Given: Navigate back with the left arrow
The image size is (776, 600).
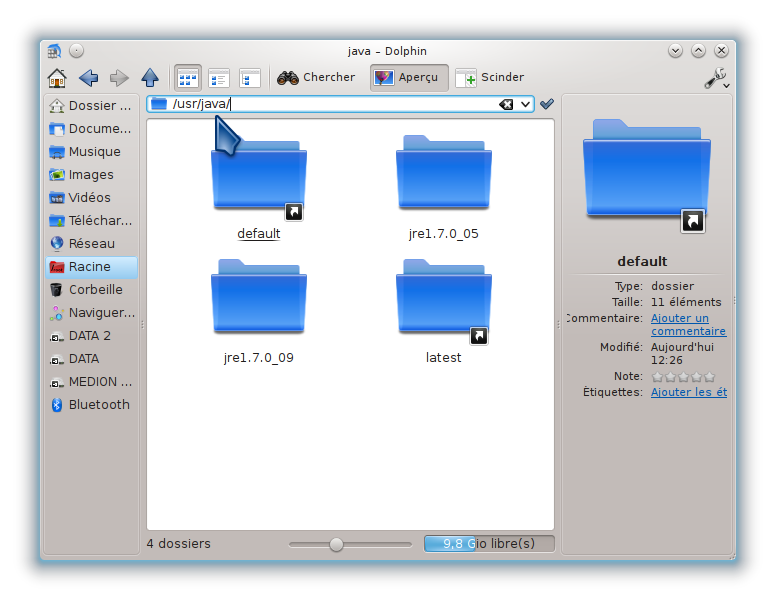Looking at the screenshot, I should (89, 78).
